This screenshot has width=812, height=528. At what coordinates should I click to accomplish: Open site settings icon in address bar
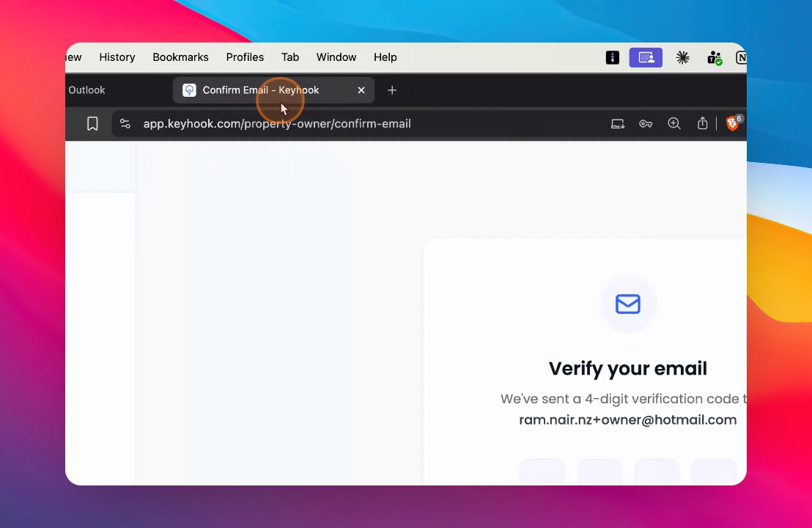pos(125,124)
